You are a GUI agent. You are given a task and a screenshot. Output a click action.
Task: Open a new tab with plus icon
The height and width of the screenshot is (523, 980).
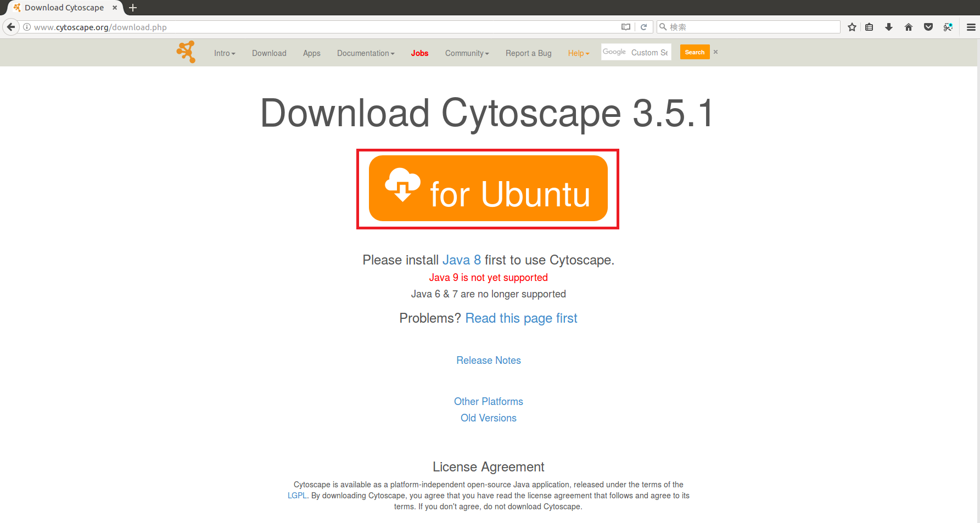click(133, 8)
